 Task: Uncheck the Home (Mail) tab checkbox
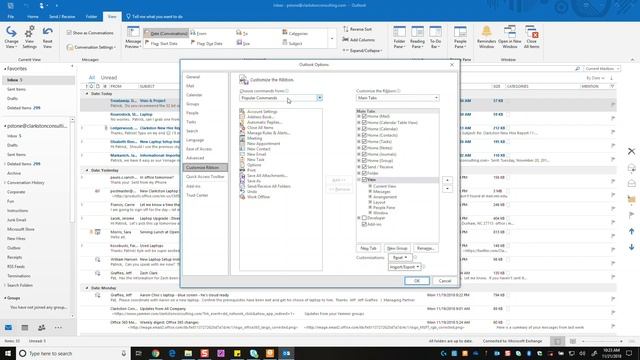(364, 116)
